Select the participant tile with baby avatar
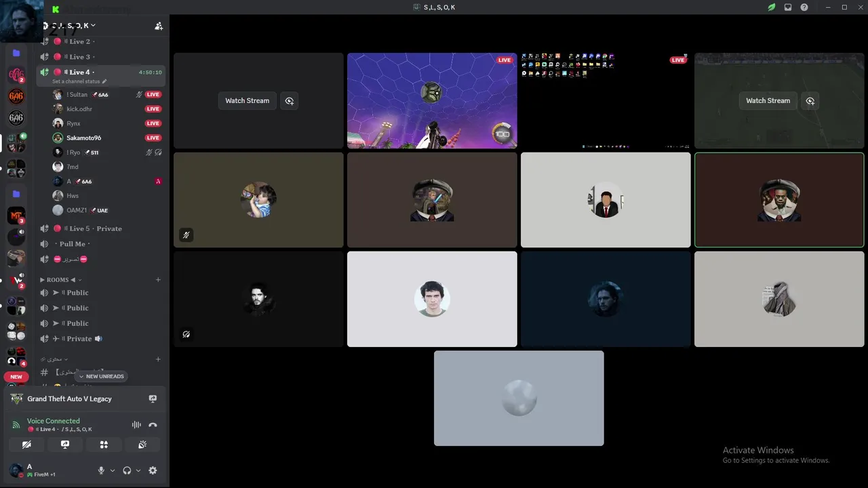Image resolution: width=868 pixels, height=488 pixels. click(x=258, y=200)
